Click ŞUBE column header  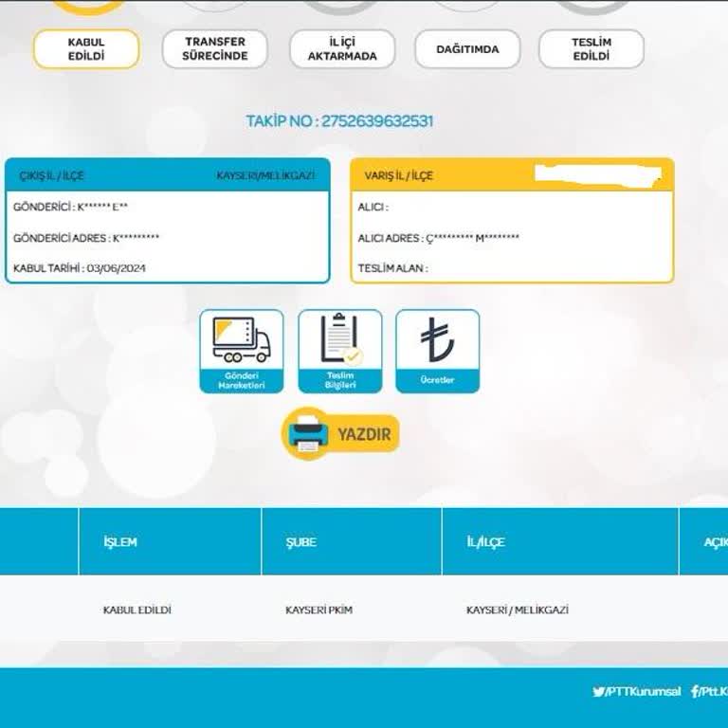[301, 542]
